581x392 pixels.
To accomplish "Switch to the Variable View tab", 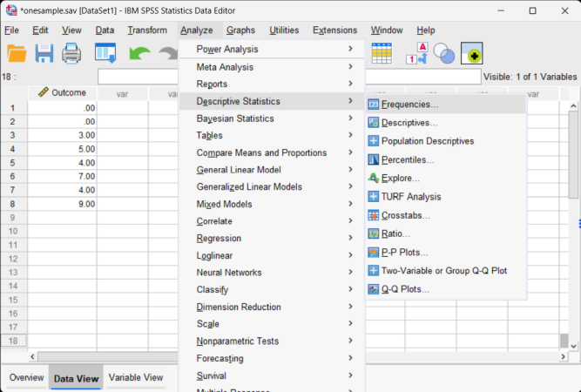I will pyautogui.click(x=136, y=377).
